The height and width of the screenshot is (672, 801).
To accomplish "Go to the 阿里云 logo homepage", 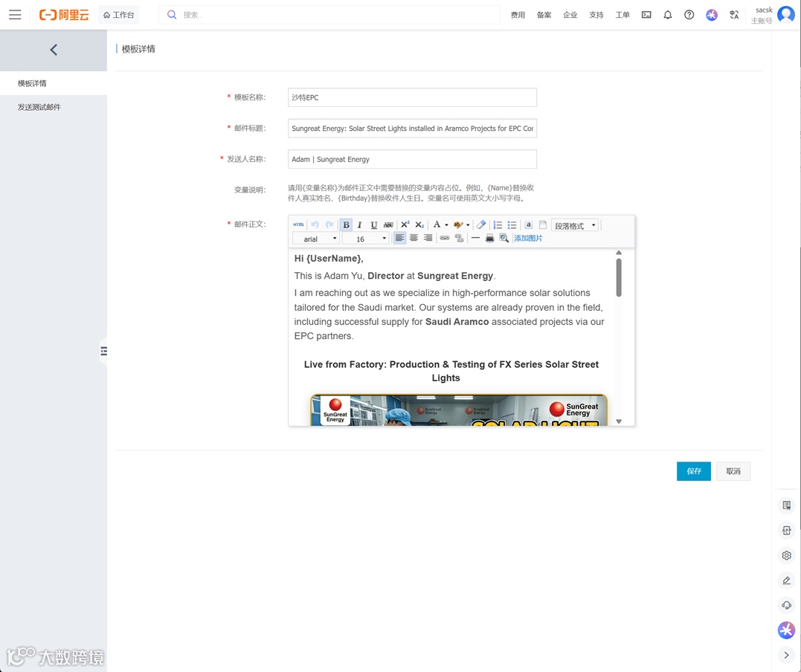I will pos(65,15).
